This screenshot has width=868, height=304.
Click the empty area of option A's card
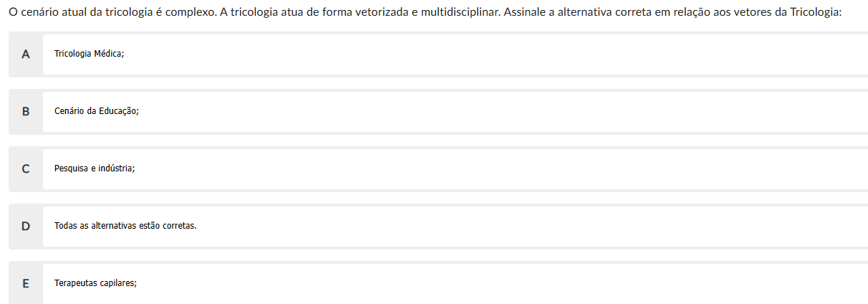click(x=501, y=54)
